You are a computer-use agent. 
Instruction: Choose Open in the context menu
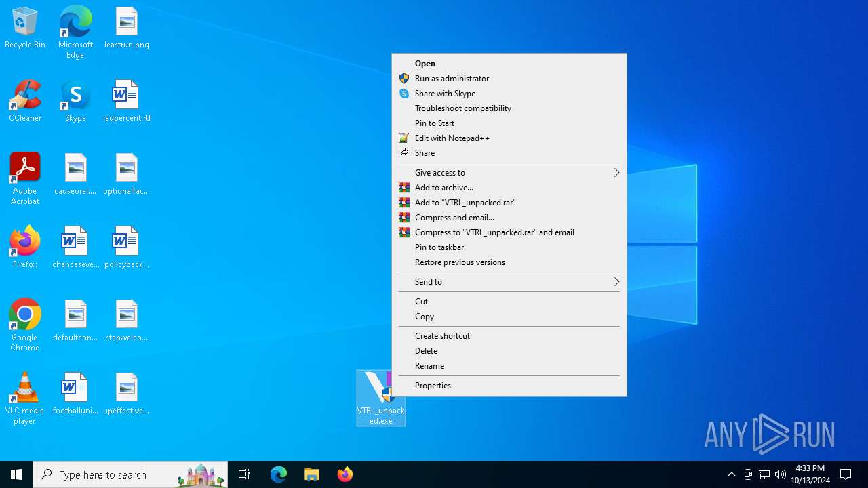509,64
